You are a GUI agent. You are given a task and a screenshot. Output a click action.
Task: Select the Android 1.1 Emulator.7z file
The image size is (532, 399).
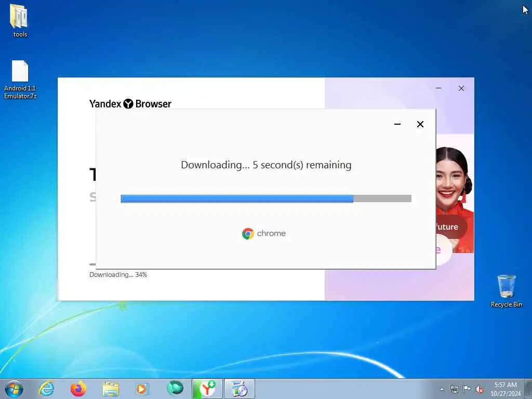(x=20, y=79)
